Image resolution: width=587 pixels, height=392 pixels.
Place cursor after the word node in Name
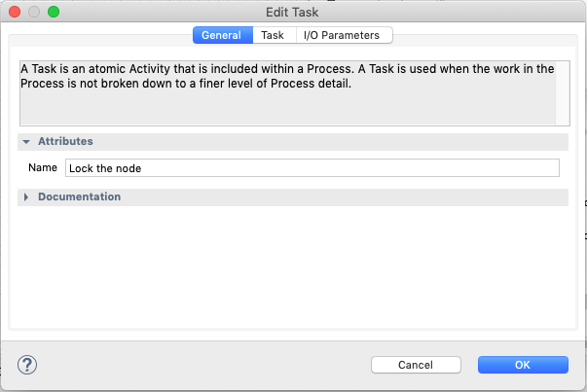tap(142, 168)
